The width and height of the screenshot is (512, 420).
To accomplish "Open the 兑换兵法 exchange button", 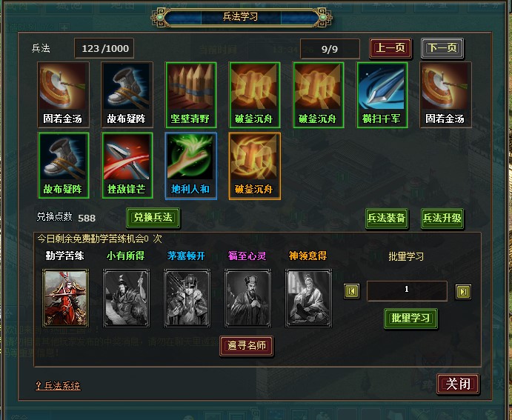I will (x=153, y=218).
